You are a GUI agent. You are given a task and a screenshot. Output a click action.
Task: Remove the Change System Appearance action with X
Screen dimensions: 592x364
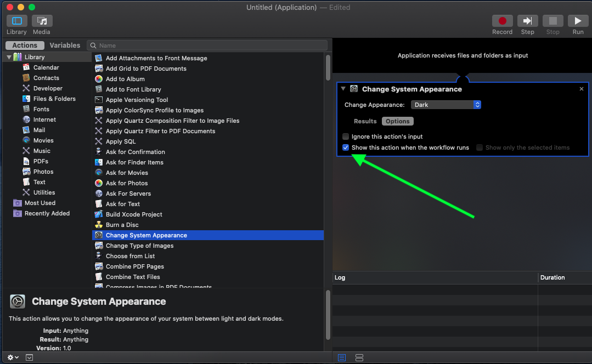coord(582,89)
